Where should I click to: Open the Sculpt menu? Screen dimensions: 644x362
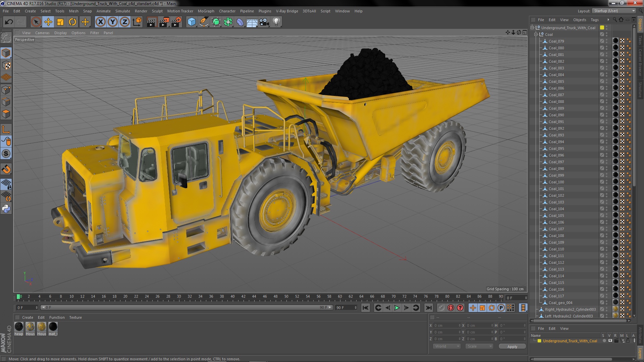tap(157, 11)
